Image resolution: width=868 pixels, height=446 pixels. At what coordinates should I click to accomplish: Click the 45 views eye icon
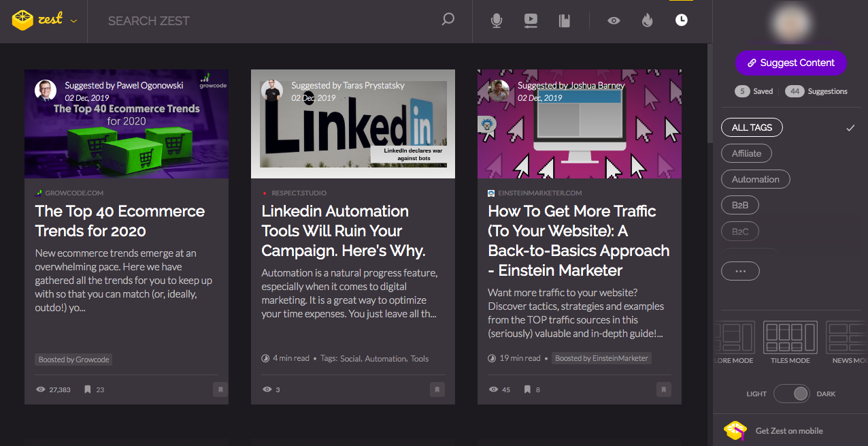click(493, 389)
